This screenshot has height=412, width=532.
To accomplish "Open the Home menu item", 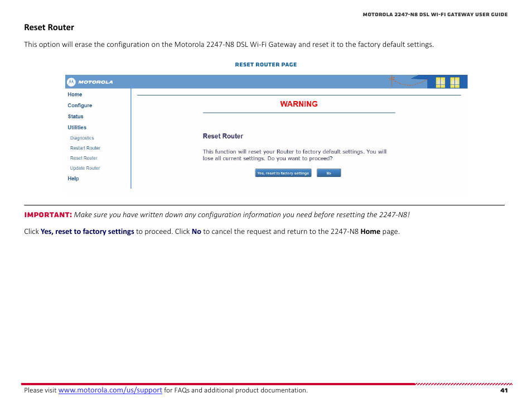I will 75,94.
